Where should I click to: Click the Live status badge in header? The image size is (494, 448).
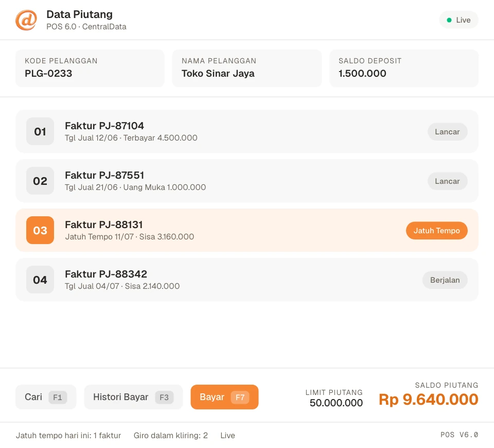[458, 20]
